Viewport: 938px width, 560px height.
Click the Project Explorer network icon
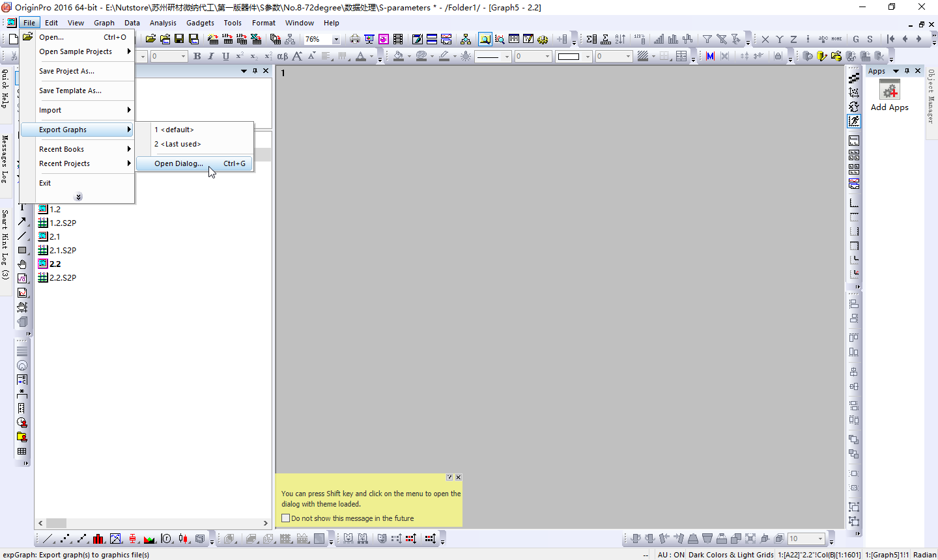465,39
